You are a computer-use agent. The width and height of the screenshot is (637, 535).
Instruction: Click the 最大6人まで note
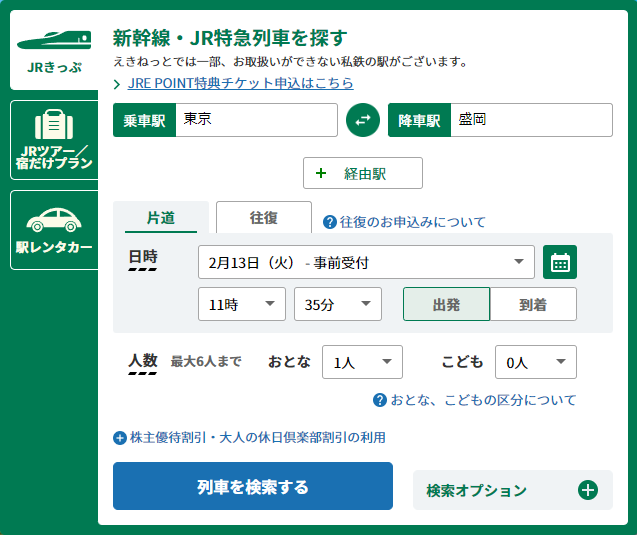coord(206,361)
